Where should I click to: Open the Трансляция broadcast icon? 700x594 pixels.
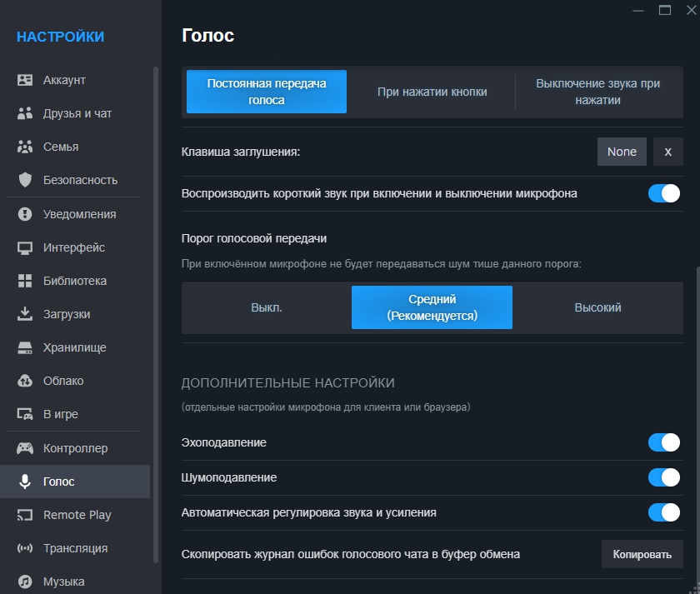click(25, 548)
